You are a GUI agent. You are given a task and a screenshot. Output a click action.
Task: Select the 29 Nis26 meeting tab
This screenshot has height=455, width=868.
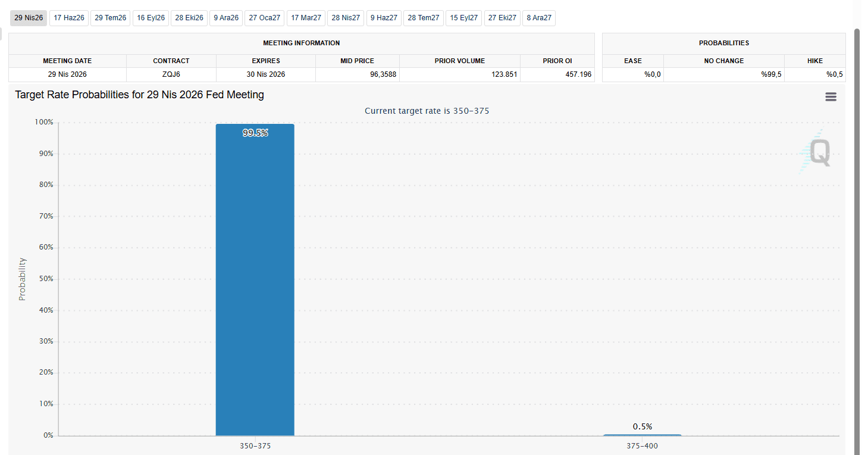[29, 18]
